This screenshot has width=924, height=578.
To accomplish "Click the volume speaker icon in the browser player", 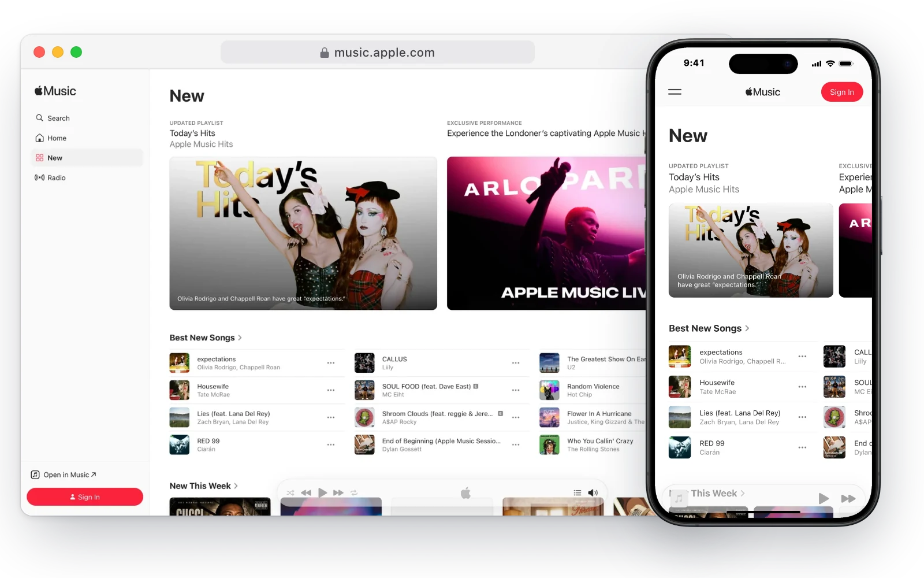I will (593, 493).
